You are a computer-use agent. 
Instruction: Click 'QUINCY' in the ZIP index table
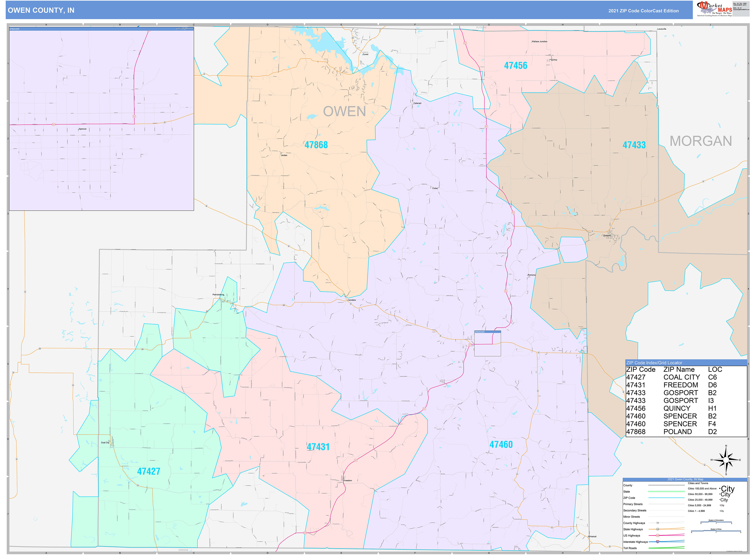tap(677, 409)
